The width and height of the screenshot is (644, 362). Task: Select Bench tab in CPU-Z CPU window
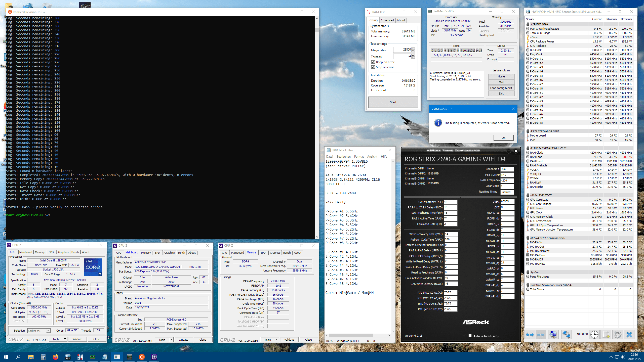[x=75, y=252]
